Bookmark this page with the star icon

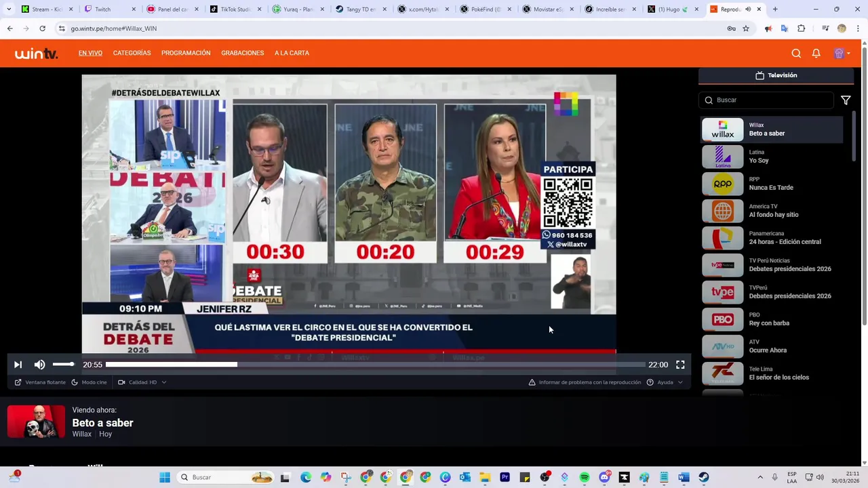point(746,28)
